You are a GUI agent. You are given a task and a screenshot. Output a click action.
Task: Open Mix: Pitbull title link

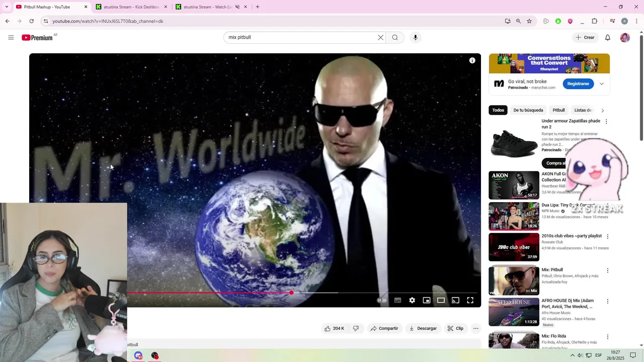pos(552,270)
